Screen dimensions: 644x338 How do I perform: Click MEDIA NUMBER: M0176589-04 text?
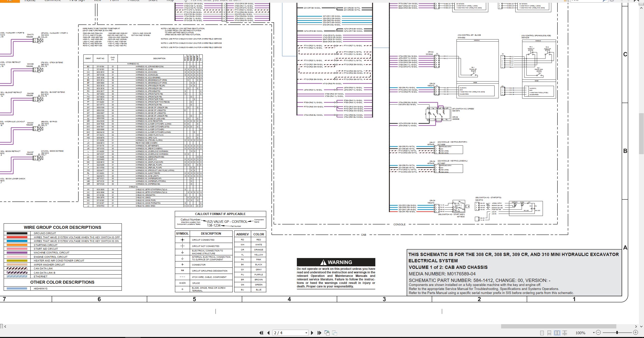click(x=442, y=274)
